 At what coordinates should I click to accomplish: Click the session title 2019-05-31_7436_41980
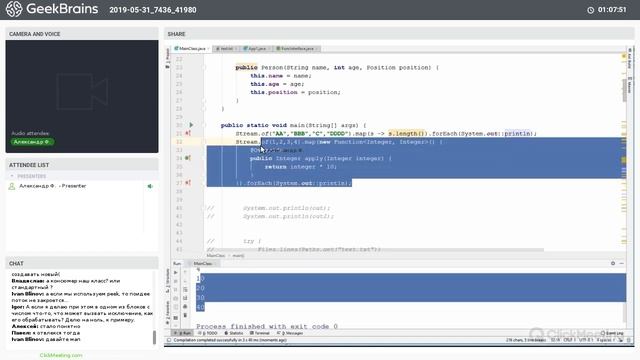(x=153, y=10)
